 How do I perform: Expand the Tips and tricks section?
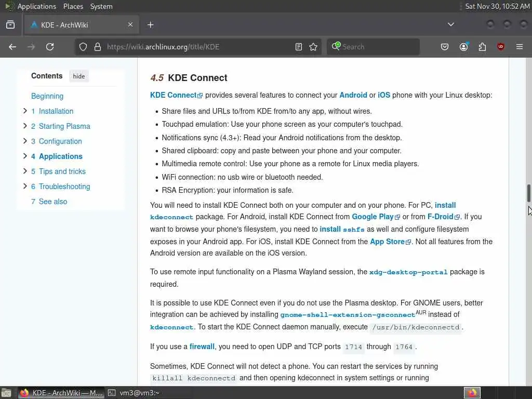[25, 171]
